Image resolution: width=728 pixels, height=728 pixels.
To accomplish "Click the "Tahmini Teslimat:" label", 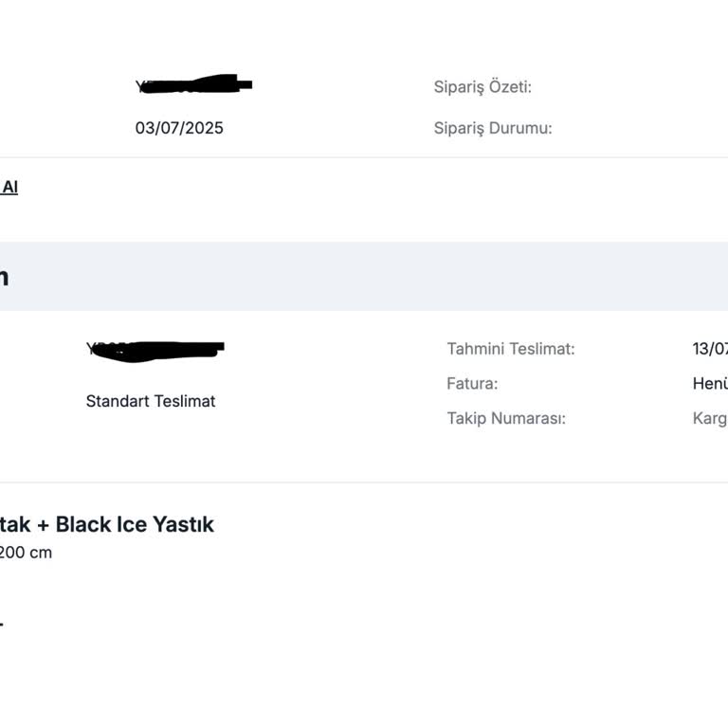I will point(511,349).
